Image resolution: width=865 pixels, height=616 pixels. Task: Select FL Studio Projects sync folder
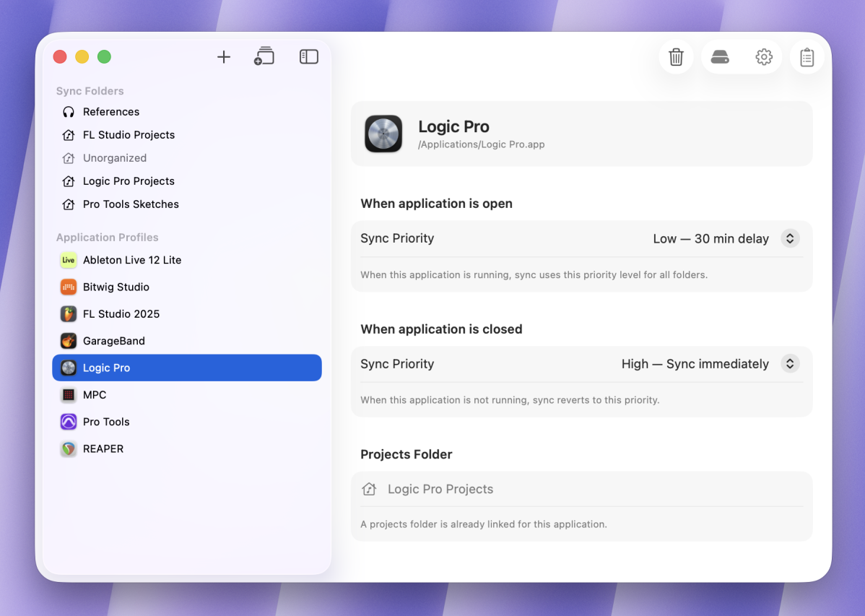coord(186,135)
